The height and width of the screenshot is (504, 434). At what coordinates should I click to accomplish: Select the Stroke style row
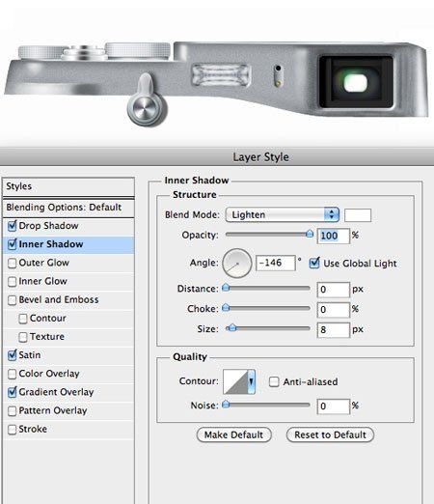click(68, 430)
